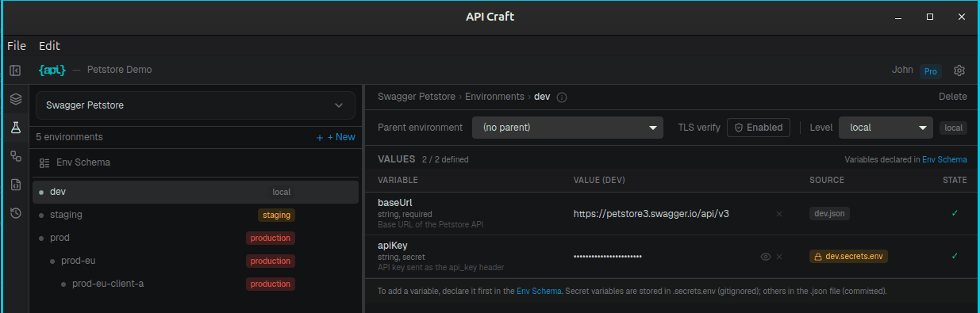Click the staging tag badge
This screenshot has width=980, height=313.
276,215
